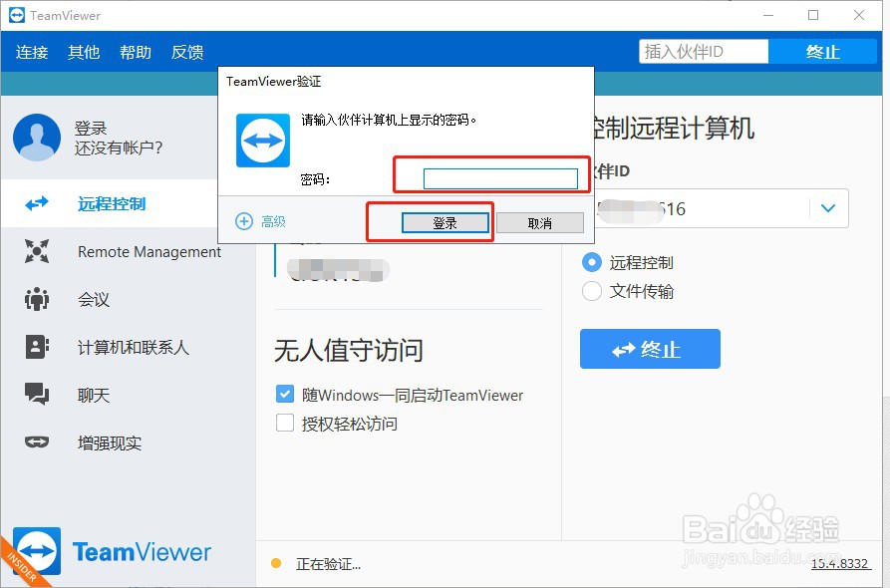Viewport: 890px width, 588px height.
Task: Open the 插入伙伴ID field dropdown
Action: tap(758, 51)
